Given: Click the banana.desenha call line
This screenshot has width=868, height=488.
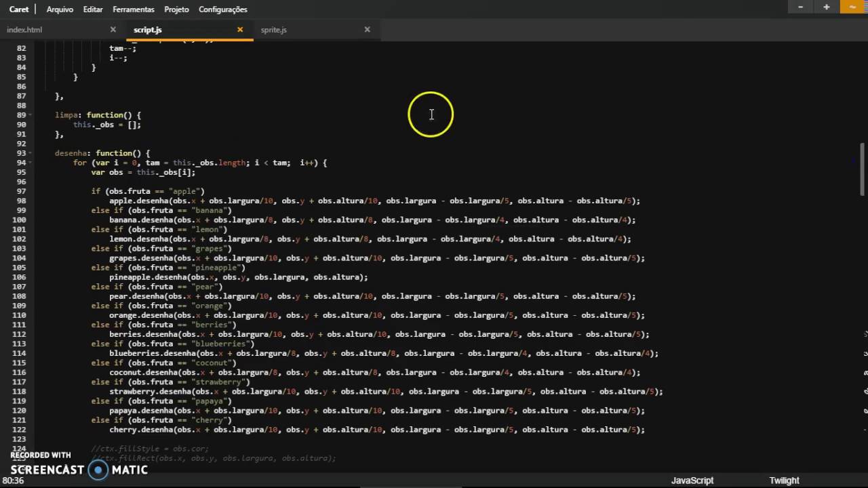Looking at the screenshot, I should (x=372, y=220).
